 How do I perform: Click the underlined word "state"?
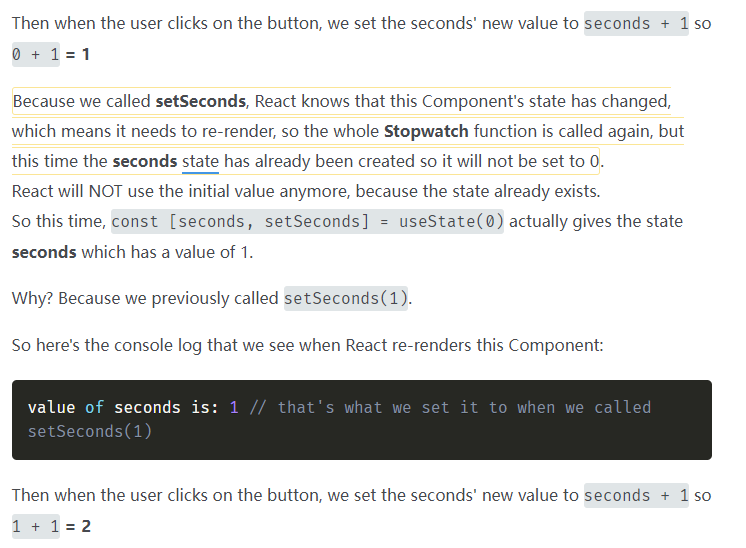(x=200, y=161)
